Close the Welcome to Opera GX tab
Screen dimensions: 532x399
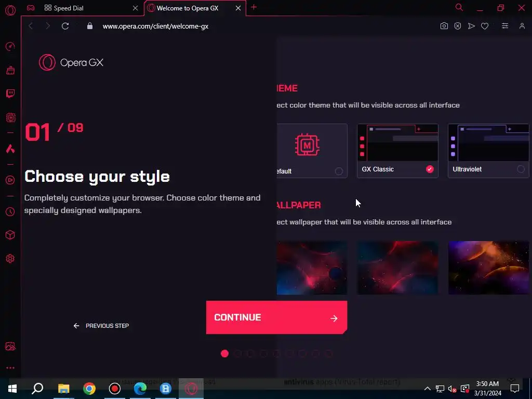pos(238,8)
